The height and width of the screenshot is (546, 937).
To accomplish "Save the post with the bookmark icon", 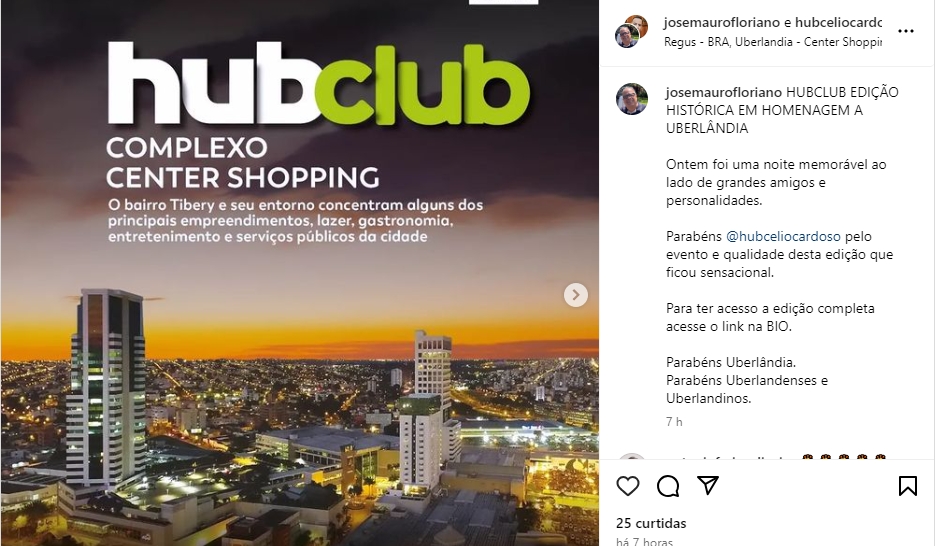I will (x=908, y=486).
